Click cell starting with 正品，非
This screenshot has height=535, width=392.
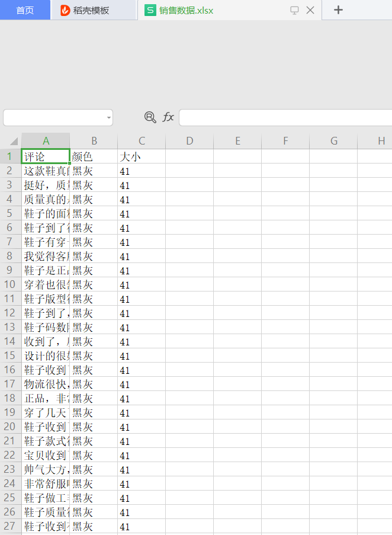click(46, 398)
